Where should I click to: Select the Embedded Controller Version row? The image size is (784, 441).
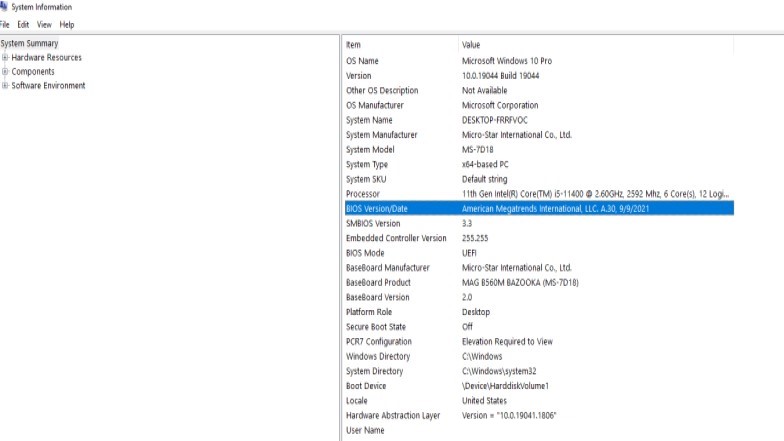coord(540,238)
